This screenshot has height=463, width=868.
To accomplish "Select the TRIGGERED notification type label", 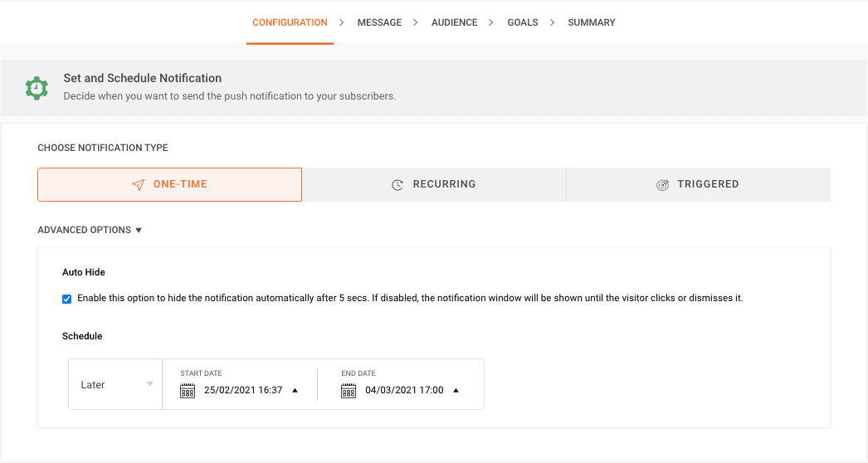I will pos(708,184).
